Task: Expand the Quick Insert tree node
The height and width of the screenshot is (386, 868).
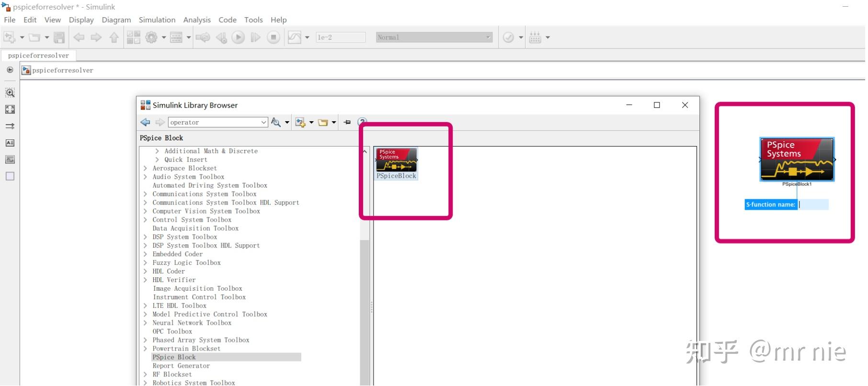Action: pyautogui.click(x=157, y=159)
